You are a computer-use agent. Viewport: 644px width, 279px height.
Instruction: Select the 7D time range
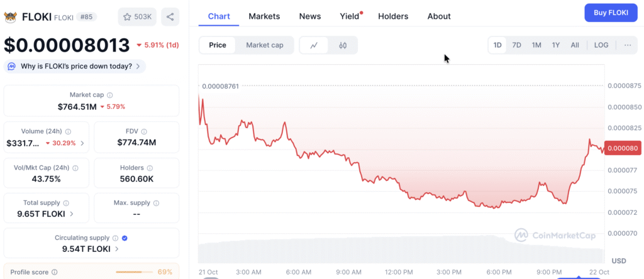coord(516,45)
